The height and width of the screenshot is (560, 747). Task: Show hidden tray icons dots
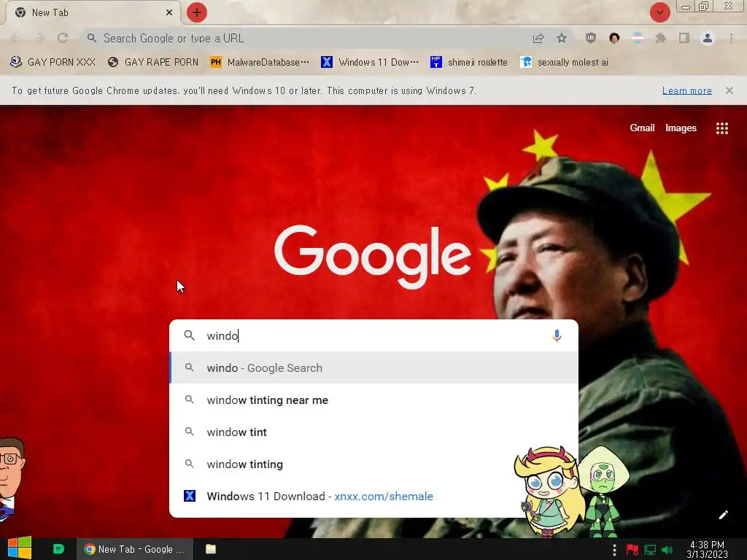coord(614,550)
